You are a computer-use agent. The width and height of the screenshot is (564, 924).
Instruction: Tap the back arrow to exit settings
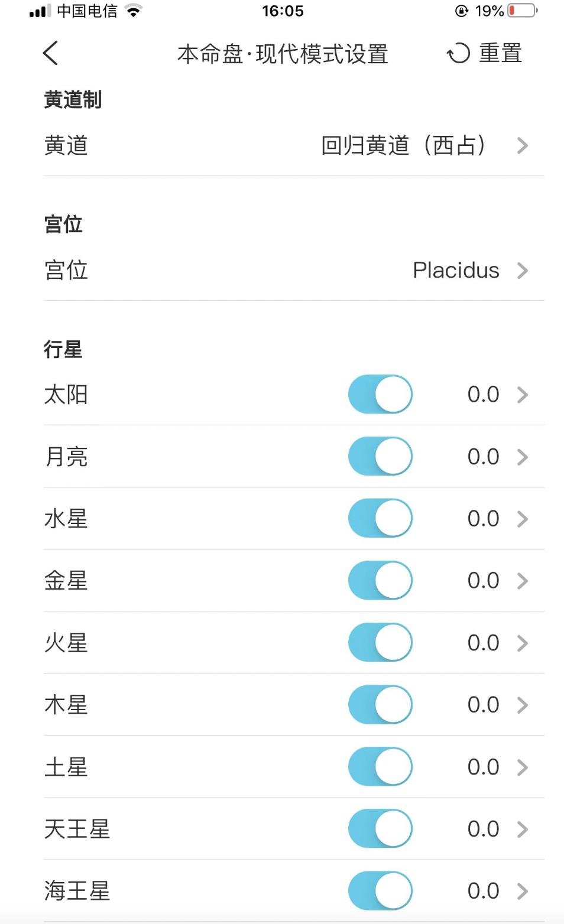click(50, 53)
